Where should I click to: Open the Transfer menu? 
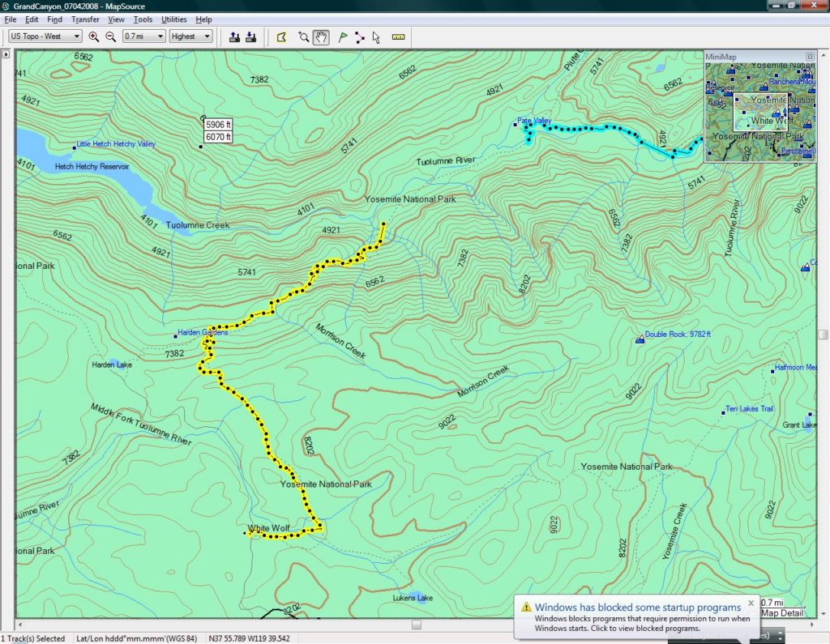pyautogui.click(x=85, y=19)
